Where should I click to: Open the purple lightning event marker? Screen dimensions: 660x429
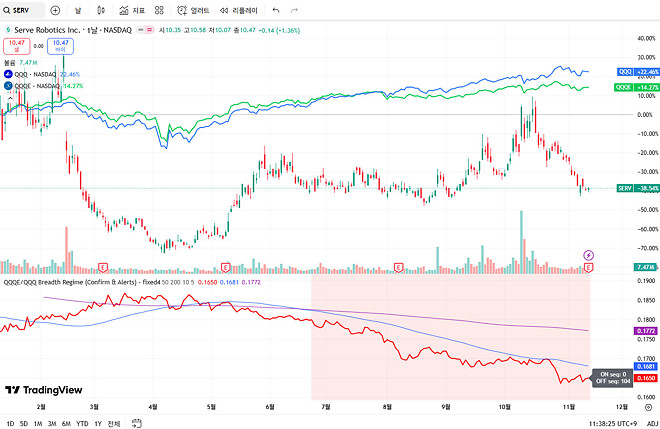click(x=588, y=255)
